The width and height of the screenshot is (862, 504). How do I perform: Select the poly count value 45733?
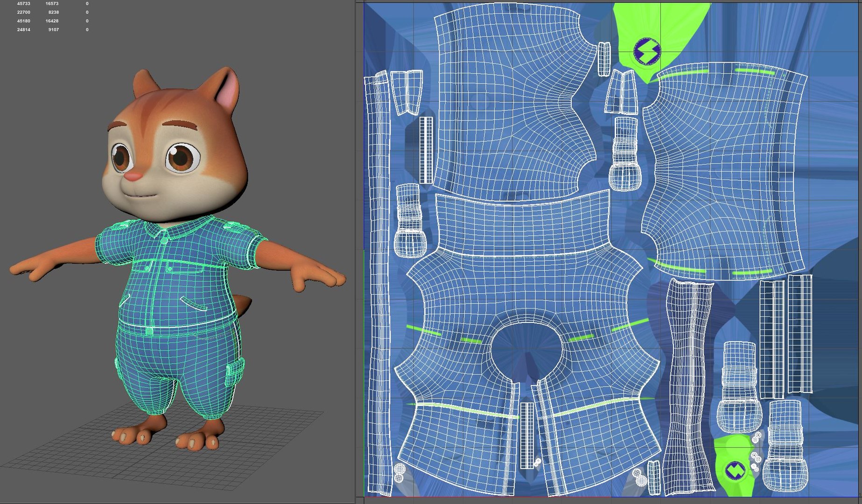[24, 3]
